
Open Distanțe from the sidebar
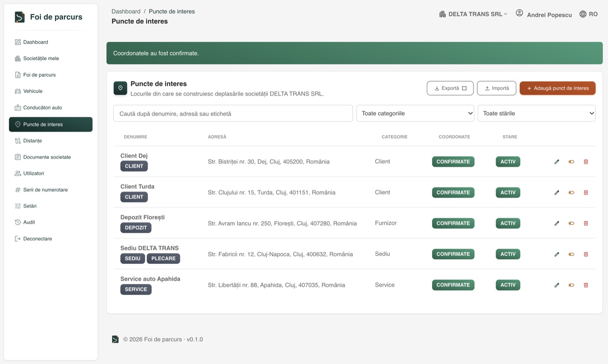coord(51,141)
